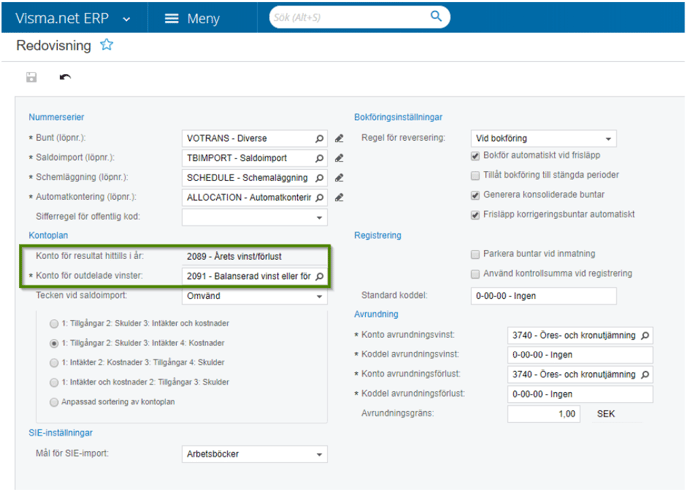688x494 pixels.
Task: Click into the Sök search box
Action: point(349,17)
